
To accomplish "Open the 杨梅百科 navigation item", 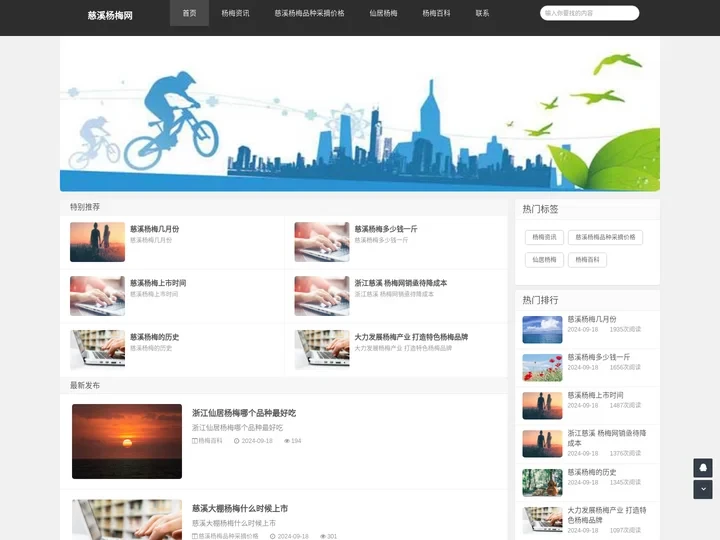I will tap(436, 13).
